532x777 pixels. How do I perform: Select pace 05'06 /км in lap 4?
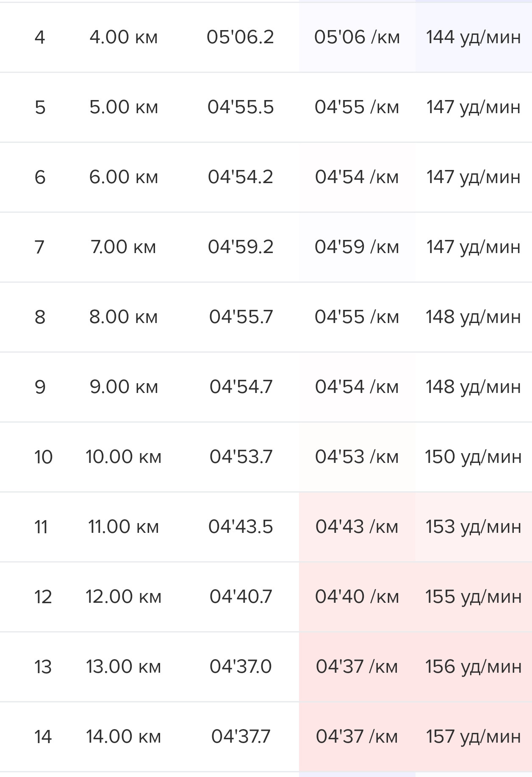tap(357, 37)
